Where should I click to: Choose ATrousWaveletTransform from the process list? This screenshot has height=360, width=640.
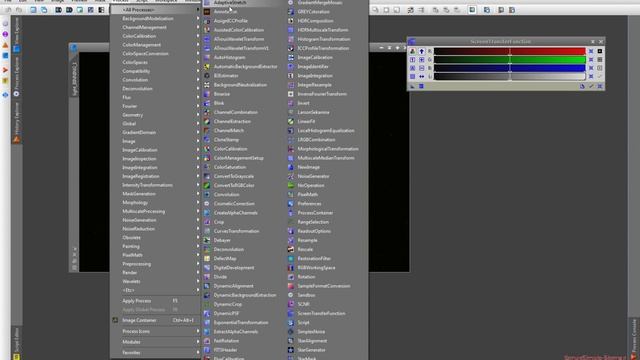pyautogui.click(x=239, y=39)
